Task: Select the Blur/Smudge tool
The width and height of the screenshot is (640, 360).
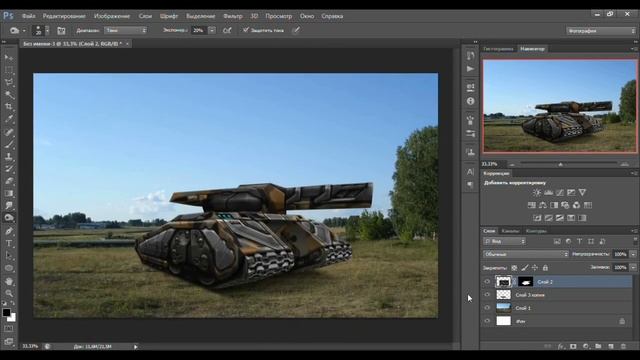Action: tap(9, 205)
